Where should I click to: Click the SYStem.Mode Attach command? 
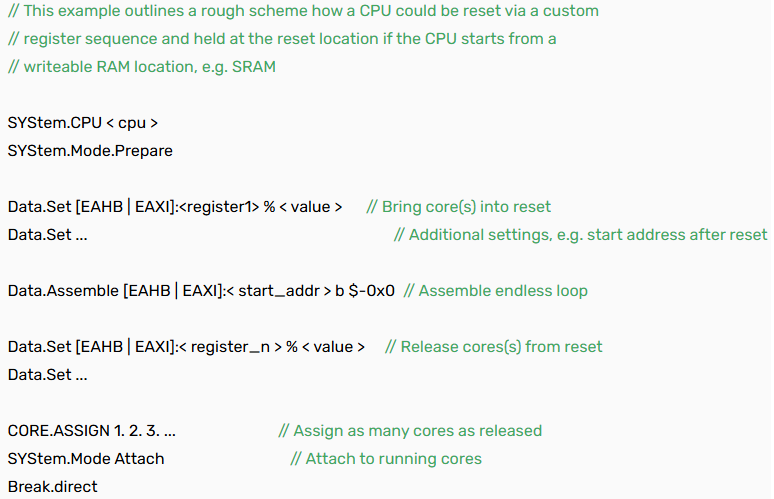coord(85,459)
